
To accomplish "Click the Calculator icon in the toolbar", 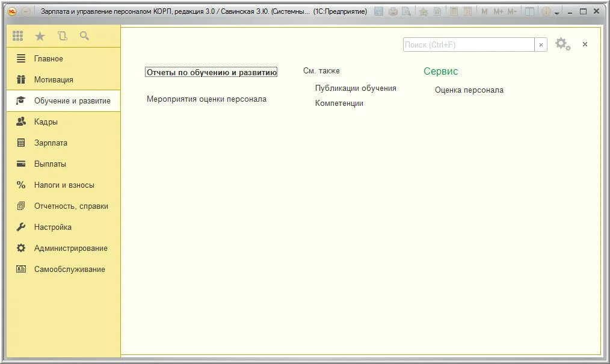I will pos(453,10).
